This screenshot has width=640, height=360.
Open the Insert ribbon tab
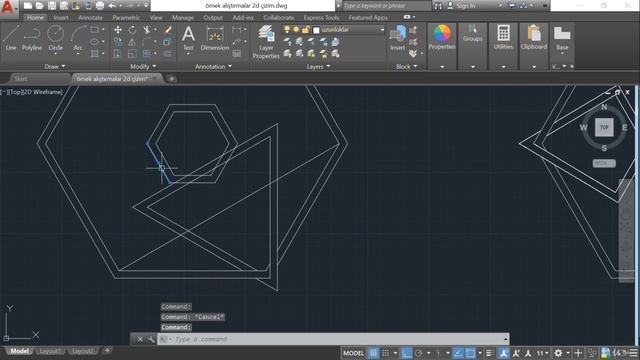[61, 18]
